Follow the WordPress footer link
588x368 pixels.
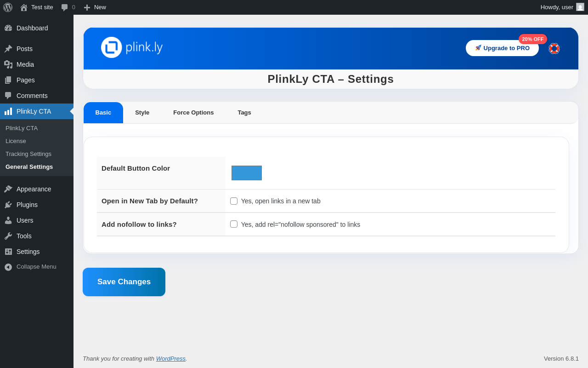(171, 358)
